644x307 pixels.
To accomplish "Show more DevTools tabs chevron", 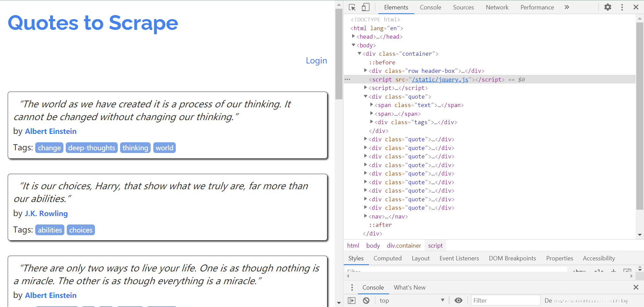I will pos(567,7).
